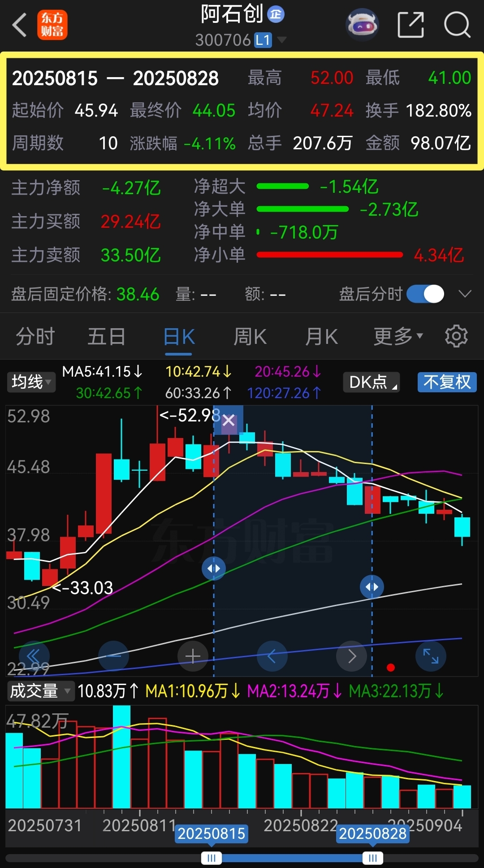Tap stock code 300706
484x868 pixels.
point(223,40)
